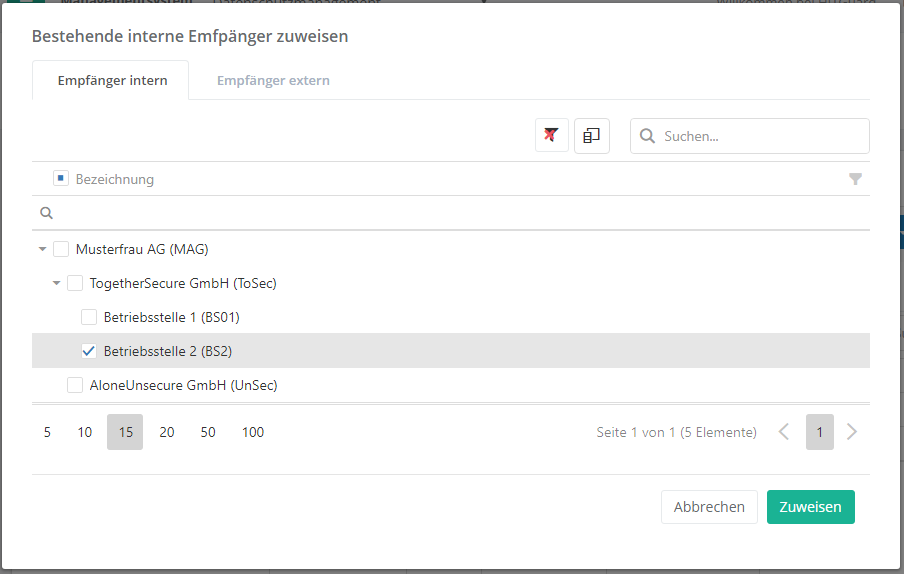Set page size to 50
The width and height of the screenshot is (904, 574).
point(208,432)
